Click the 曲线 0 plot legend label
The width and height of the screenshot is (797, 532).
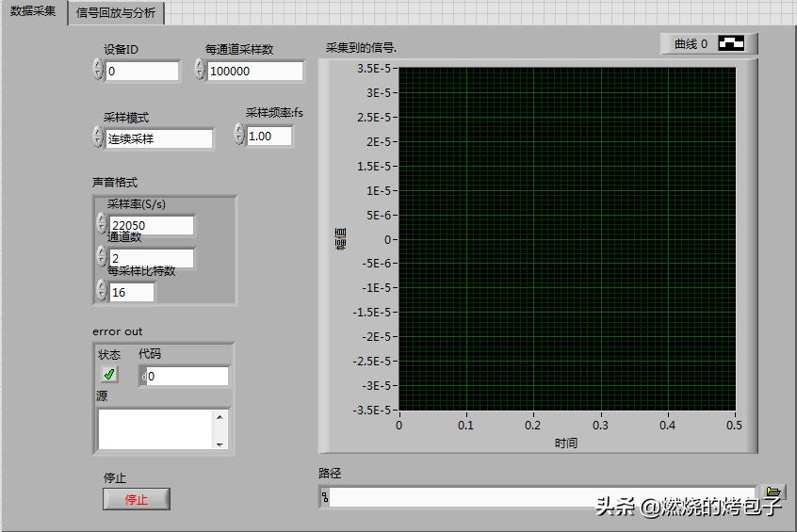click(691, 44)
